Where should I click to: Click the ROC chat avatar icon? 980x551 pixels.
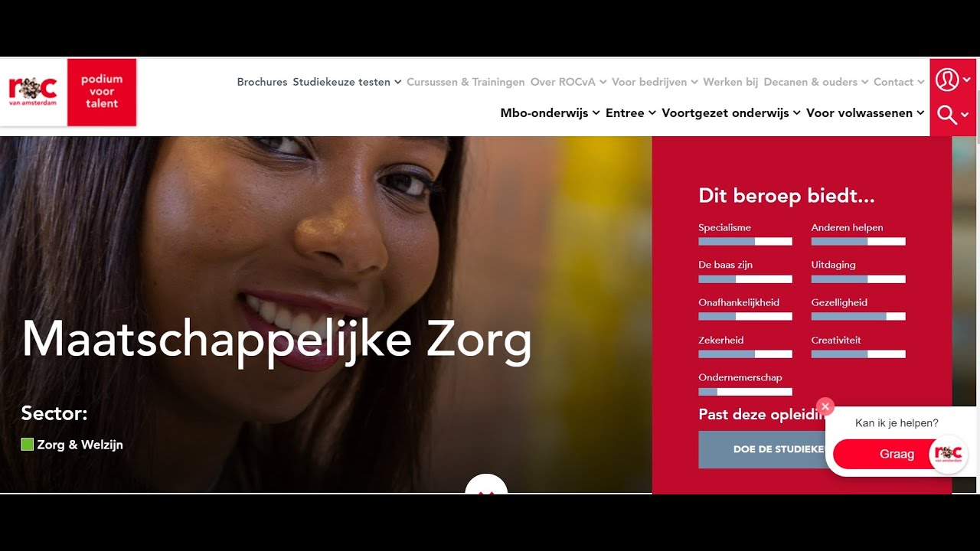pyautogui.click(x=949, y=455)
